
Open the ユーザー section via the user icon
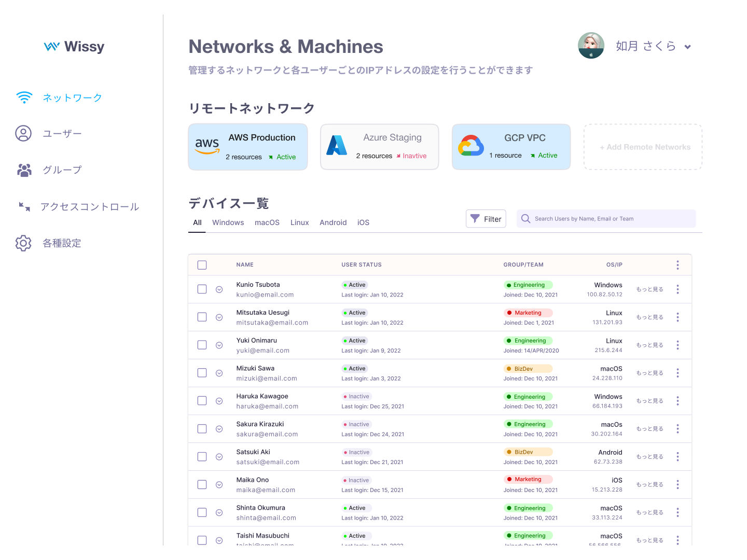point(23,134)
